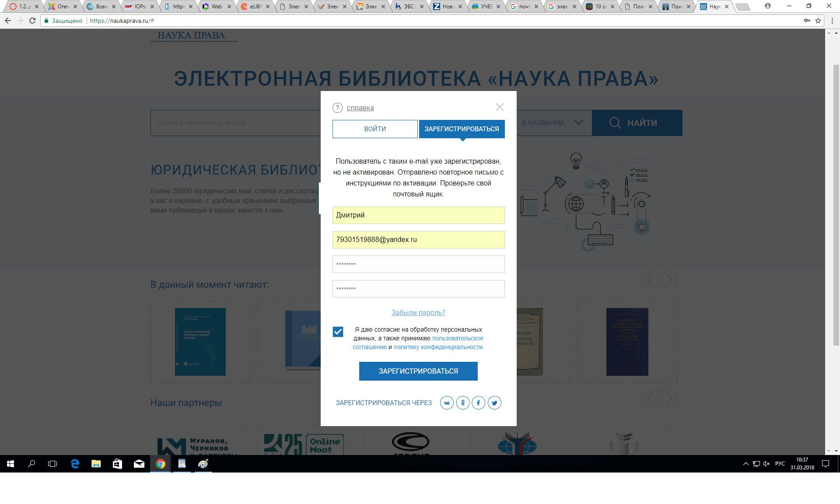Show hidden system tray icons
Screen dimensions: 840x504
(745, 464)
